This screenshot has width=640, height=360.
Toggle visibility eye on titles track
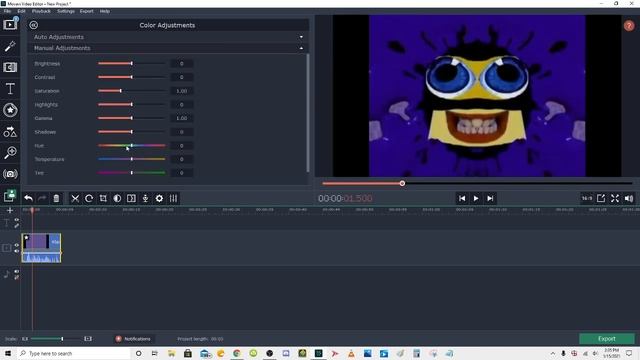(x=17, y=220)
